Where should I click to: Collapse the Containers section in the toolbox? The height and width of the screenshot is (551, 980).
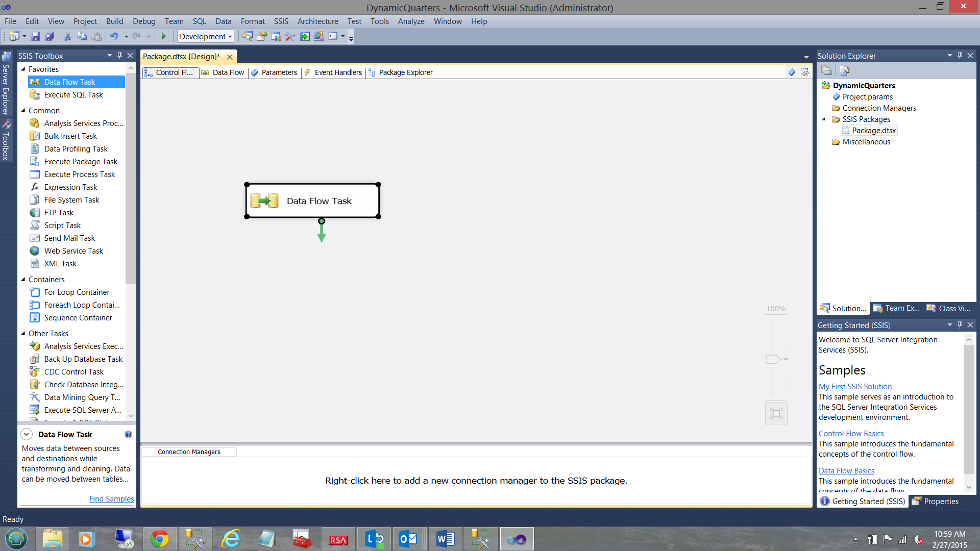23,280
